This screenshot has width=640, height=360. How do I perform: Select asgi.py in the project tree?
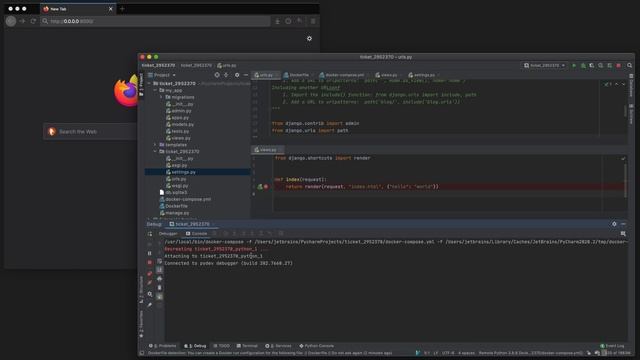(x=176, y=165)
